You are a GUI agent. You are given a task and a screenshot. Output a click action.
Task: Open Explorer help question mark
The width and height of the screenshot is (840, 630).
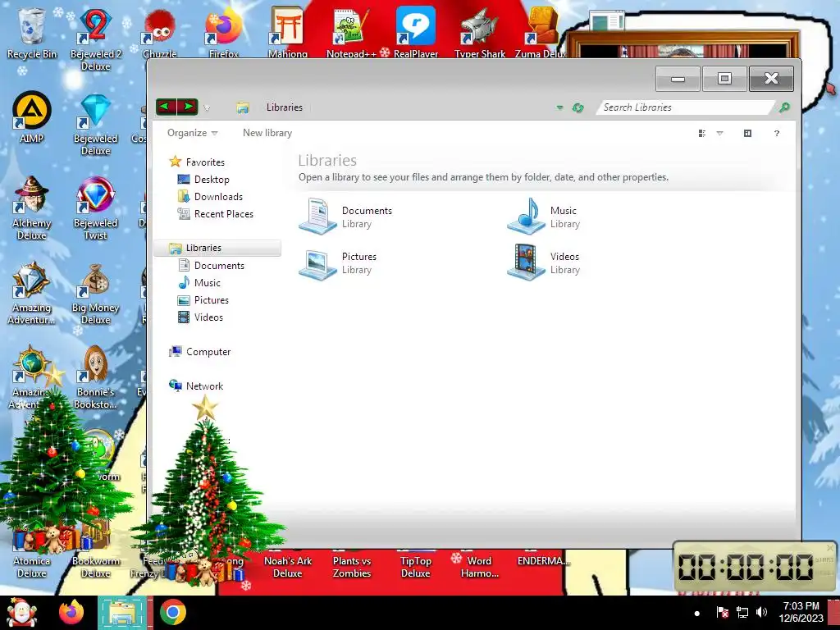(776, 134)
